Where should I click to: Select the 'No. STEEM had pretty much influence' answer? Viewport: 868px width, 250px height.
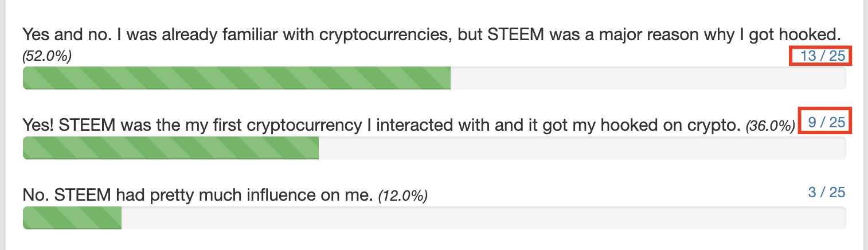point(198,195)
